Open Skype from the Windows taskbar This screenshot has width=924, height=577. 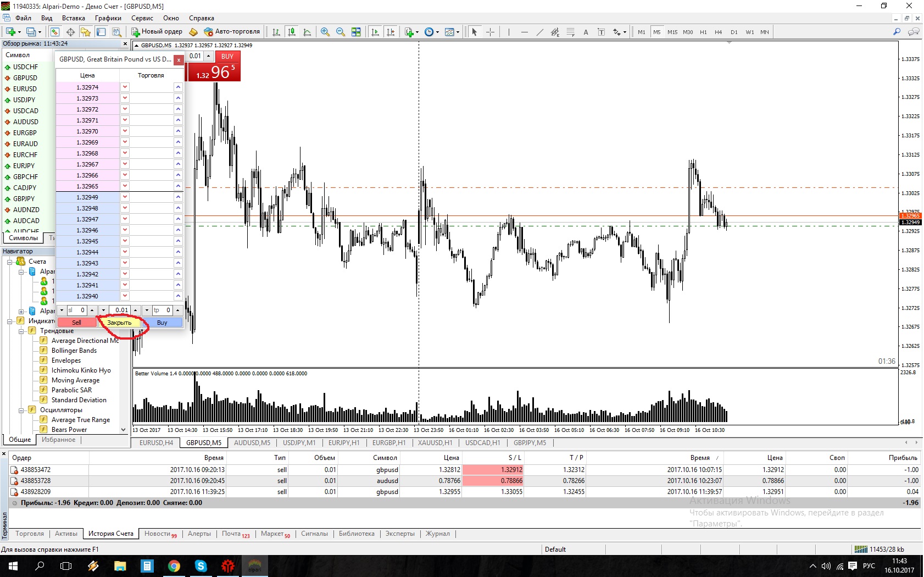201,566
